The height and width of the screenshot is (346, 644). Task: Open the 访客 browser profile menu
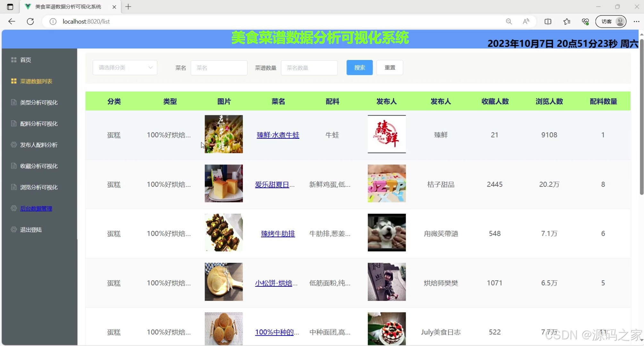(x=610, y=21)
